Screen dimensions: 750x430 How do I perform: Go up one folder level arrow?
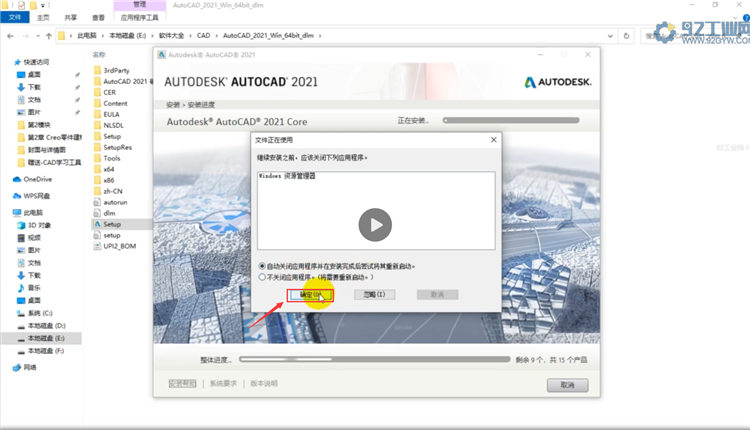pos(49,36)
